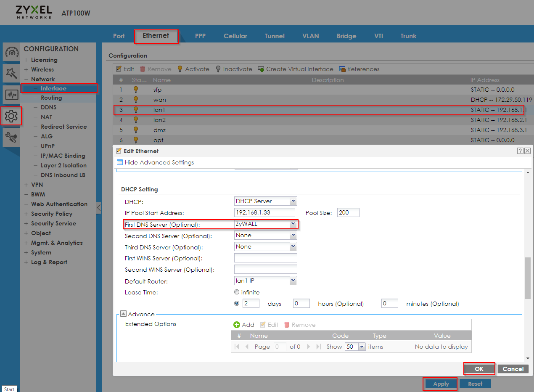Open the Dashboard gauge icon

click(11, 52)
